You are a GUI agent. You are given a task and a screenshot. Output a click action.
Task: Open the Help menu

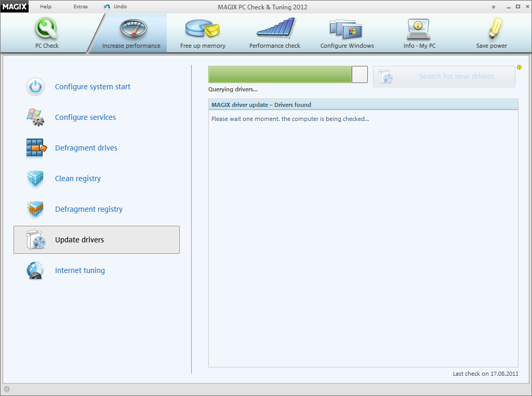46,6
